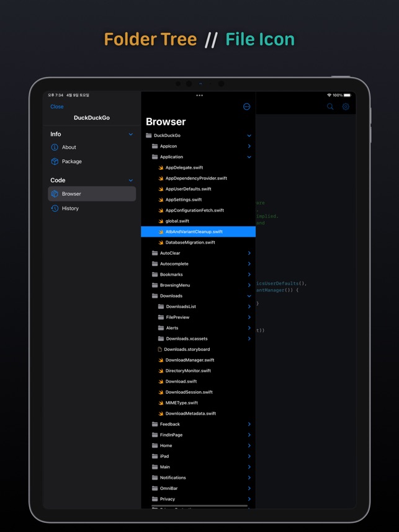Expand the Alerts folder chevron
Screen dimensions: 399x532
249,328
